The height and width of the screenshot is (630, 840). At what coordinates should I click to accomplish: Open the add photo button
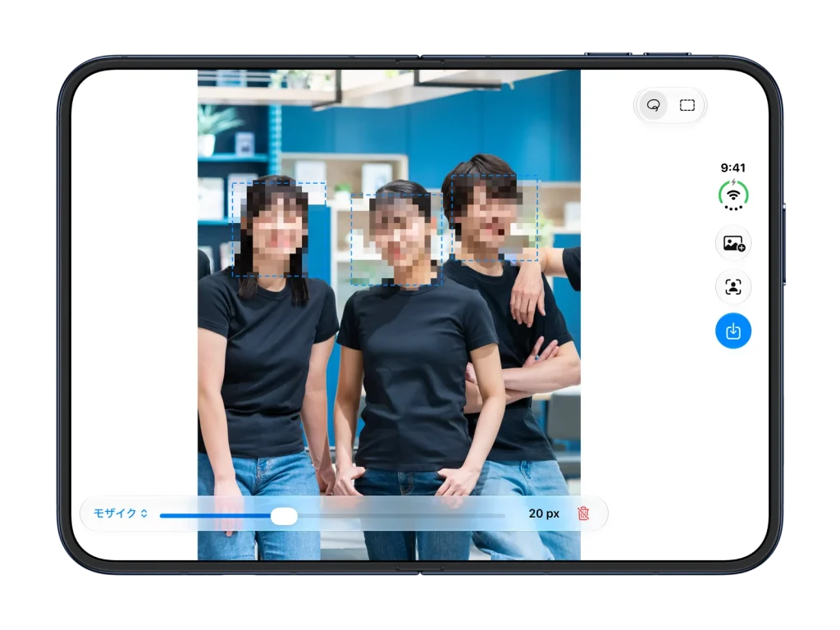pos(733,243)
